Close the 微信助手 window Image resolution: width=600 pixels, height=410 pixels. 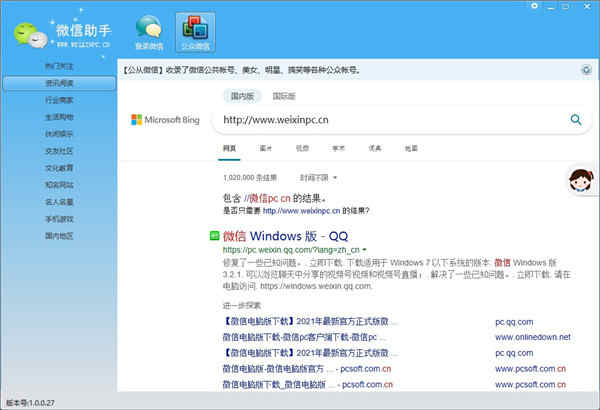point(587,6)
